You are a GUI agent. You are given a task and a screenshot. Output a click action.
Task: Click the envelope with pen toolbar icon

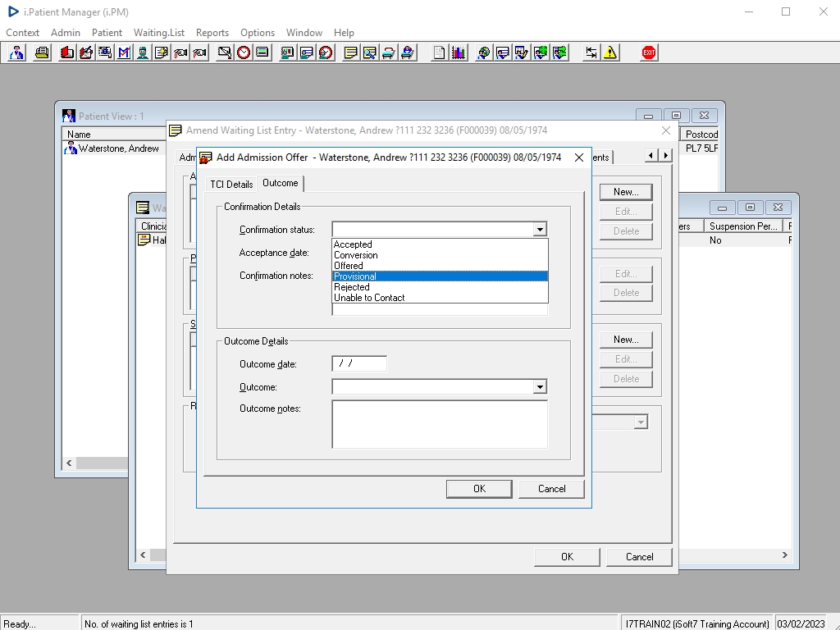(225, 52)
